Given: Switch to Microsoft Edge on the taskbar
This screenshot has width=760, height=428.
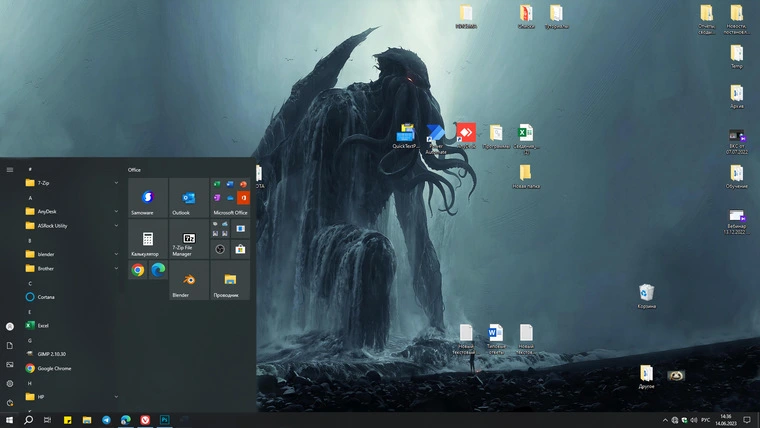Looking at the screenshot, I should tap(126, 420).
